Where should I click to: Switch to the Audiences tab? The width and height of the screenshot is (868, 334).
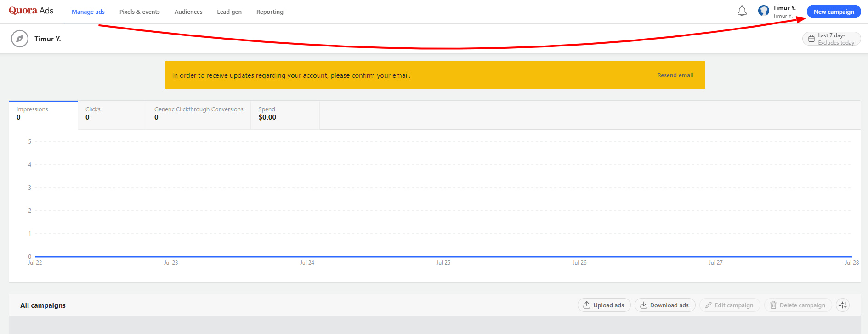pyautogui.click(x=188, y=12)
